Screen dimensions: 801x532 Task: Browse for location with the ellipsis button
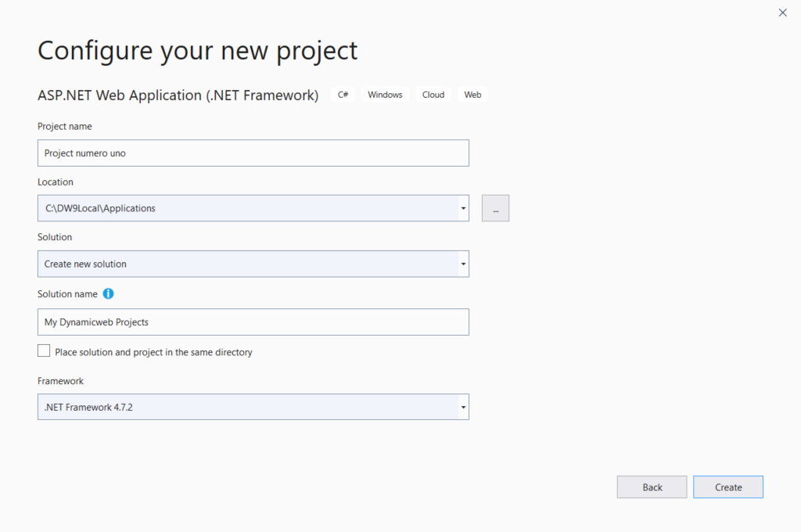click(x=495, y=208)
